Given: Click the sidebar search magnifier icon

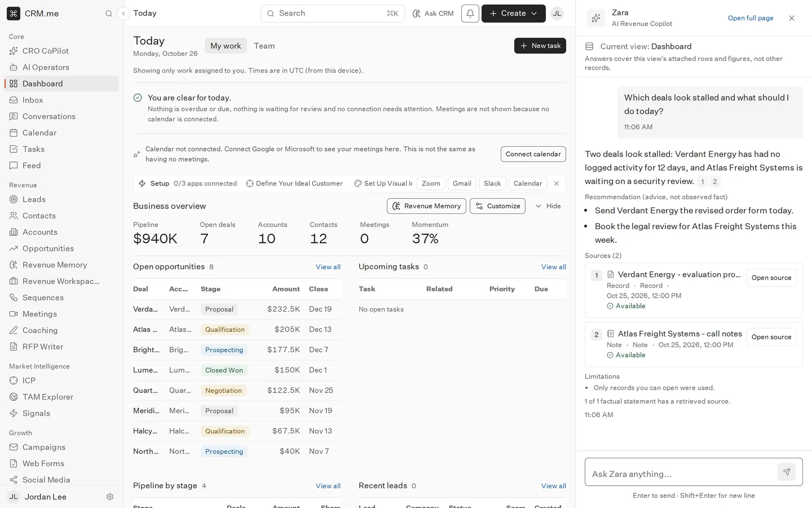Looking at the screenshot, I should pos(109,14).
